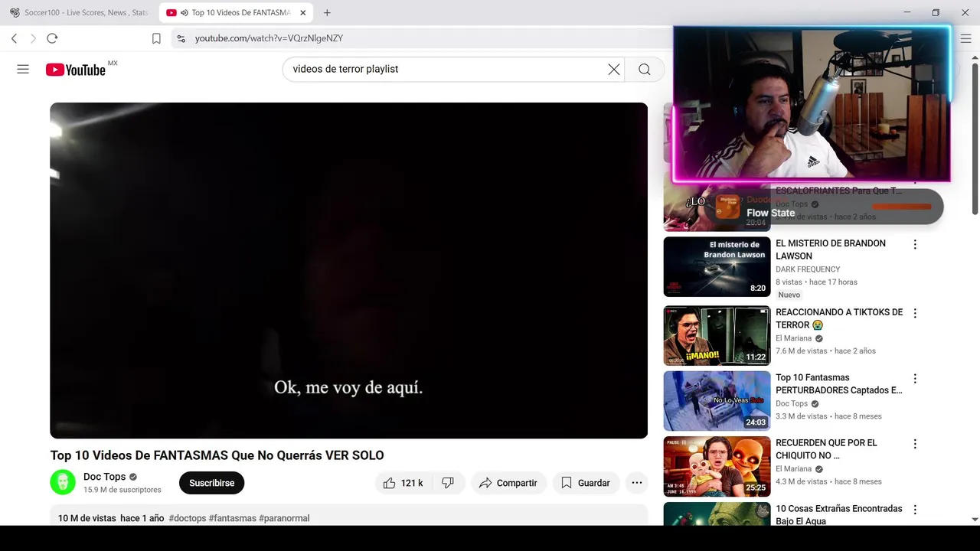Screen dimensions: 980x551
Task: Open the YouTube hamburger guide menu
Action: (x=23, y=69)
